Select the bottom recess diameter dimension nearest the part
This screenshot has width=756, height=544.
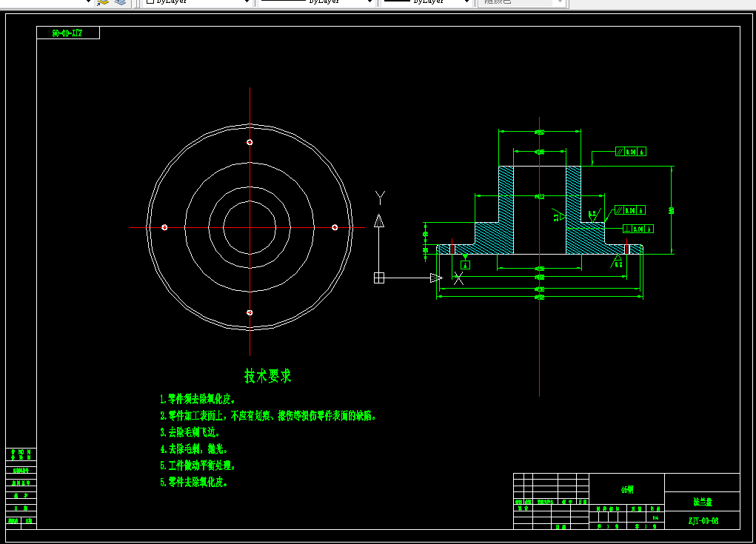pyautogui.click(x=540, y=269)
